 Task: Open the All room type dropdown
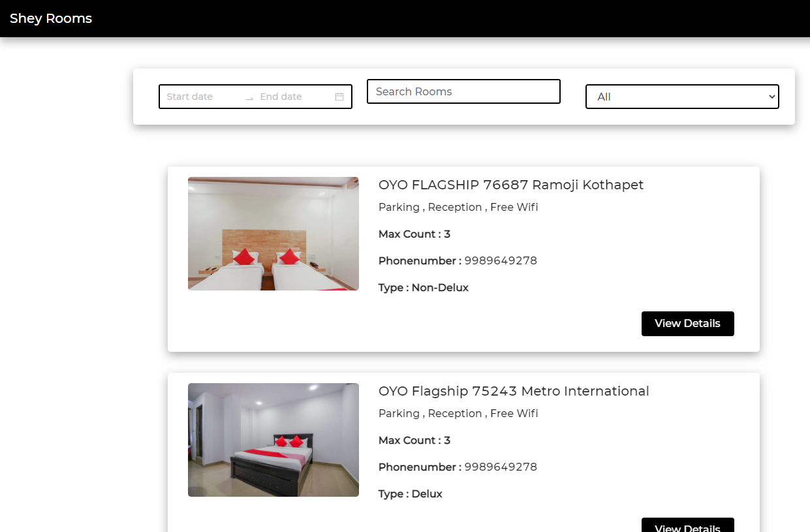pyautogui.click(x=682, y=97)
